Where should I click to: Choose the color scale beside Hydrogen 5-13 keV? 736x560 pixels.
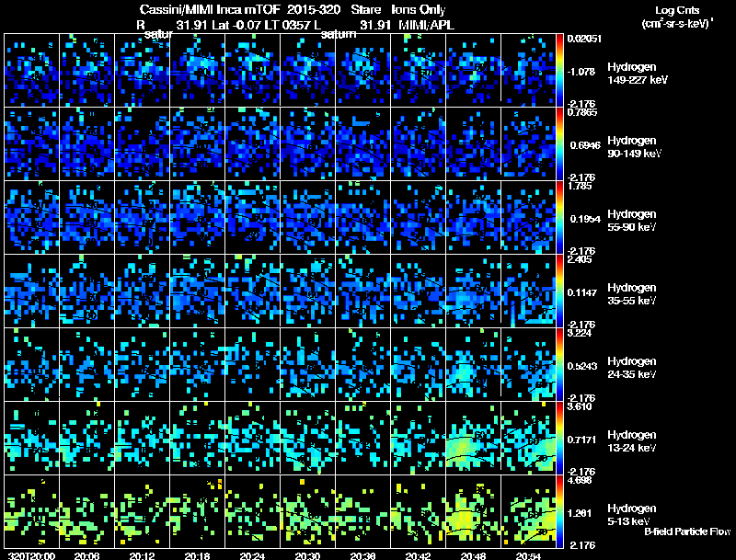[559, 511]
